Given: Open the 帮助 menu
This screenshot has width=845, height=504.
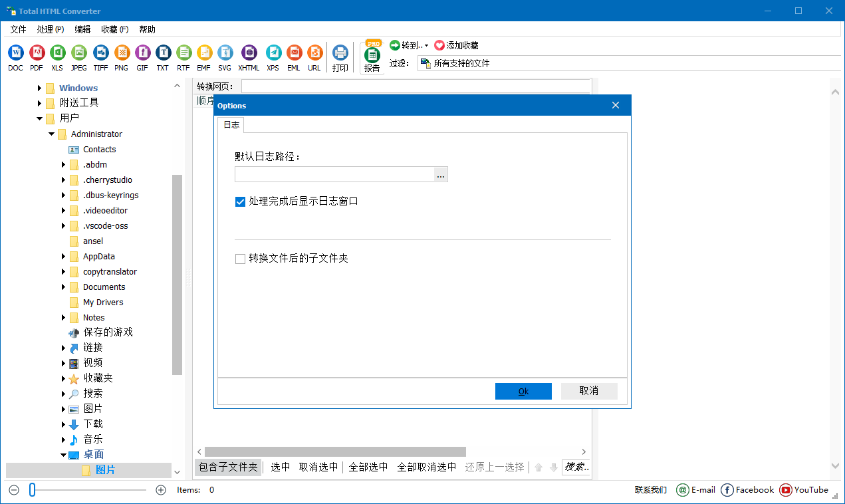Looking at the screenshot, I should 147,29.
